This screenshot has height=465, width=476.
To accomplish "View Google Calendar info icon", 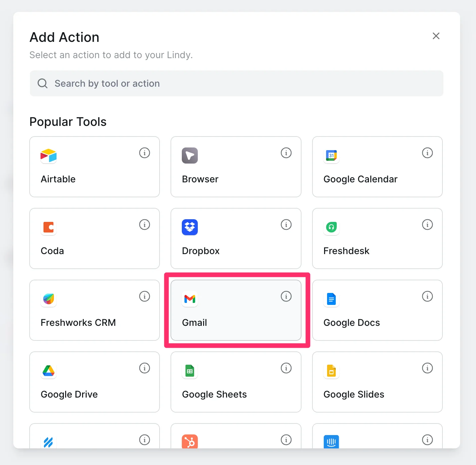I will pos(427,153).
